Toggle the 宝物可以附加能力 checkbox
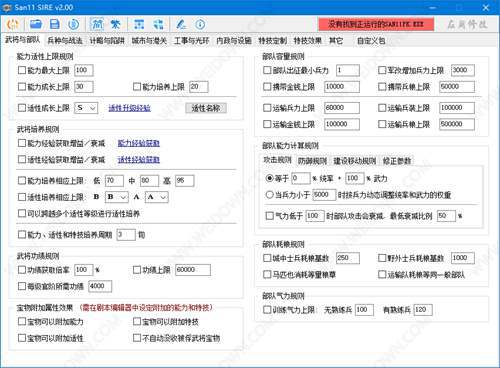Viewport: 500px width, 368px height. (22, 322)
